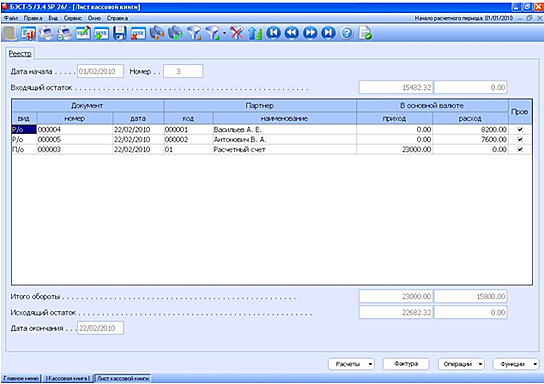544x384 pixels.
Task: Click the document with green check icon
Action: coord(365,33)
